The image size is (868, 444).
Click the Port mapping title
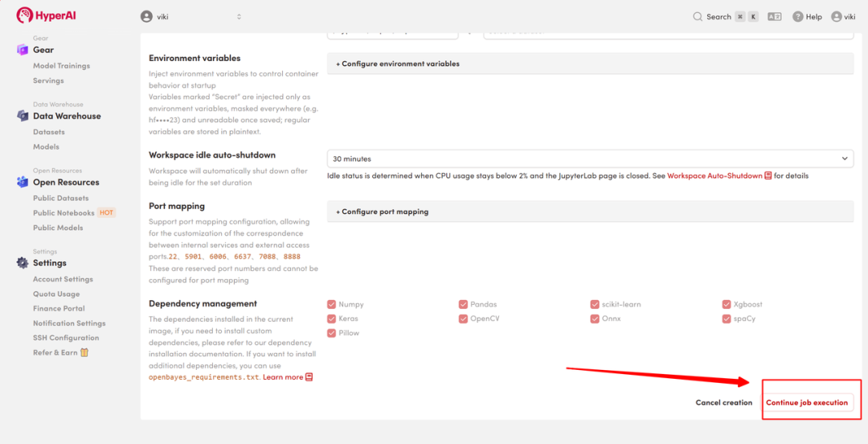pos(177,206)
